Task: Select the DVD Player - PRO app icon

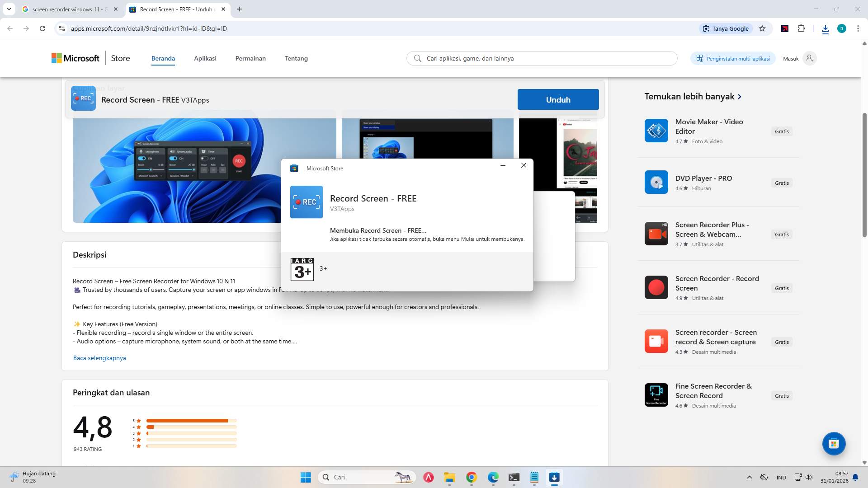Action: tap(656, 182)
